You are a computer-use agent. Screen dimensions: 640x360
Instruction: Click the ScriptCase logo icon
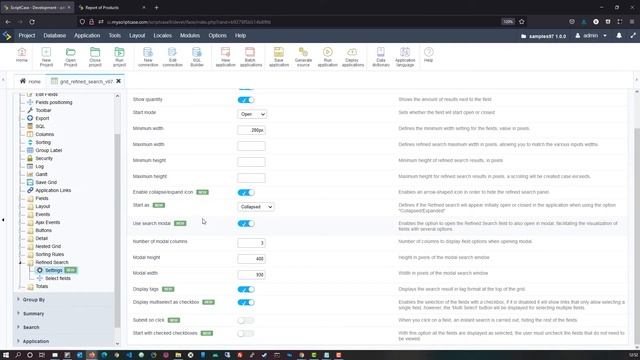[7, 36]
